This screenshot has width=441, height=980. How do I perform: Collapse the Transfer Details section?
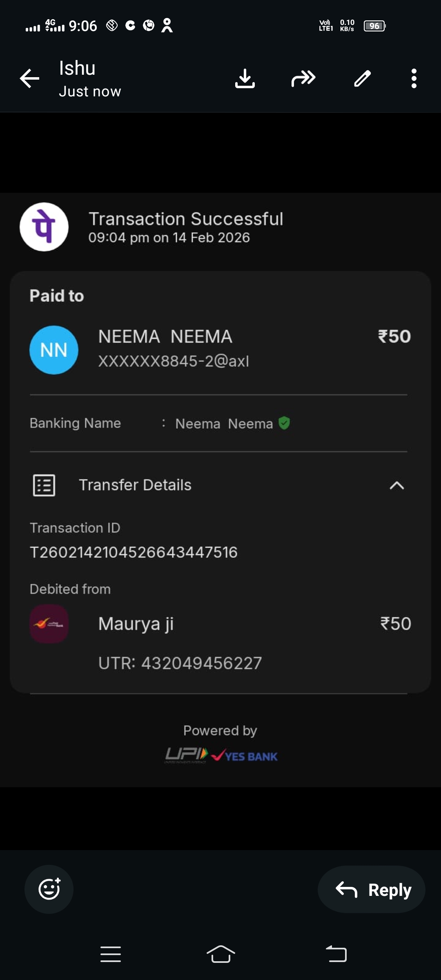tap(396, 486)
